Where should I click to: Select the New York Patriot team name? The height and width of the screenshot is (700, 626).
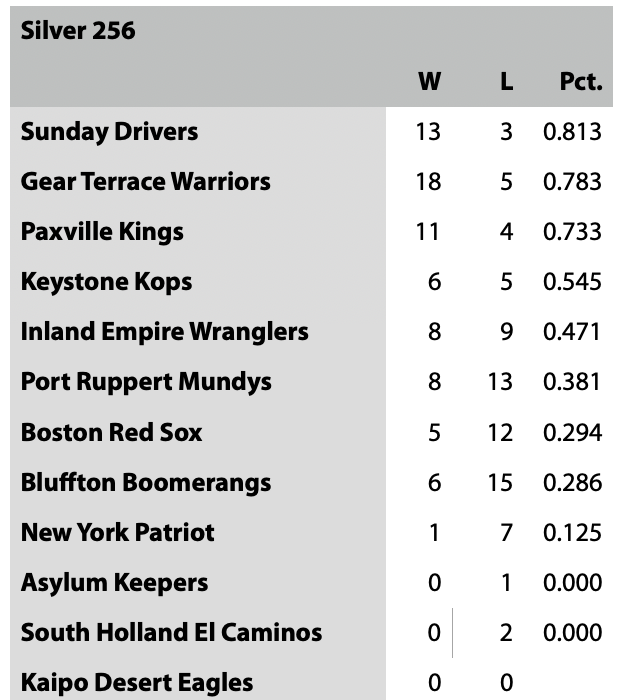pos(117,532)
